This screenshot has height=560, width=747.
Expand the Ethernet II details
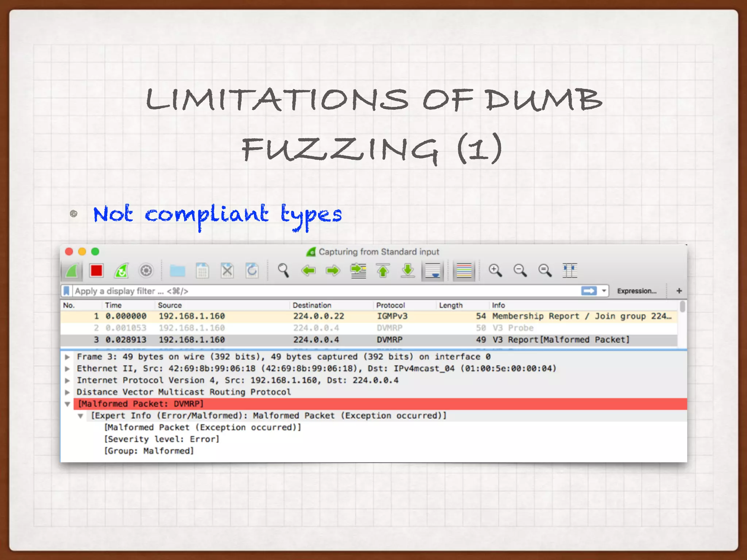[67, 369]
